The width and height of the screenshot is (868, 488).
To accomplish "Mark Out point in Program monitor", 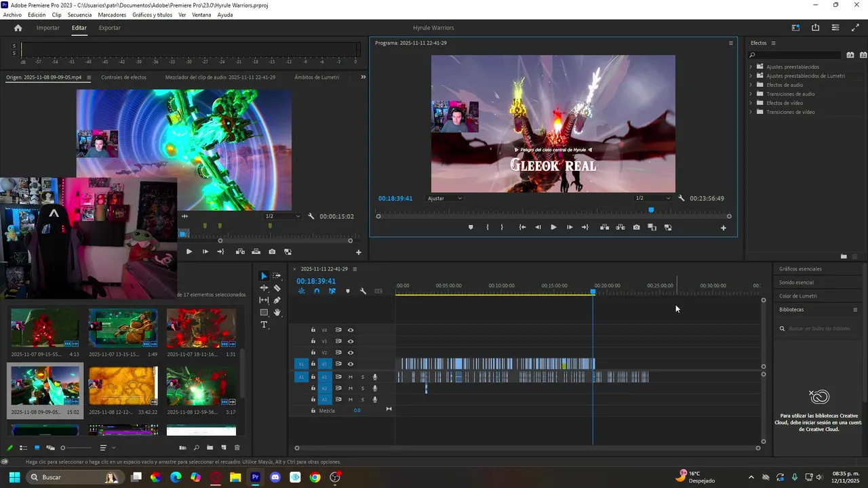I will point(502,228).
